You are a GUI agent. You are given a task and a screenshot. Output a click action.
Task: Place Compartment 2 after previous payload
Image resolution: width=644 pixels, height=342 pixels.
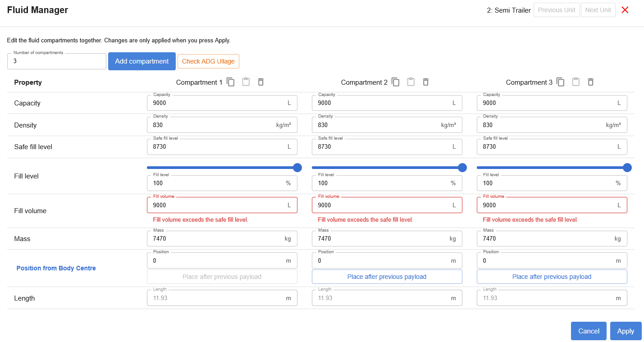click(x=387, y=277)
